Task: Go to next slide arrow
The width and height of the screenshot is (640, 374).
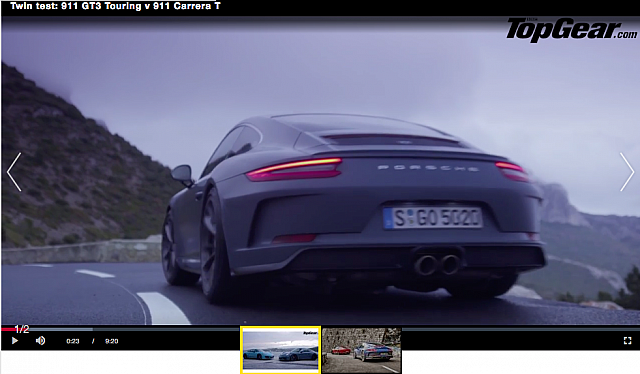Action: pos(627,172)
